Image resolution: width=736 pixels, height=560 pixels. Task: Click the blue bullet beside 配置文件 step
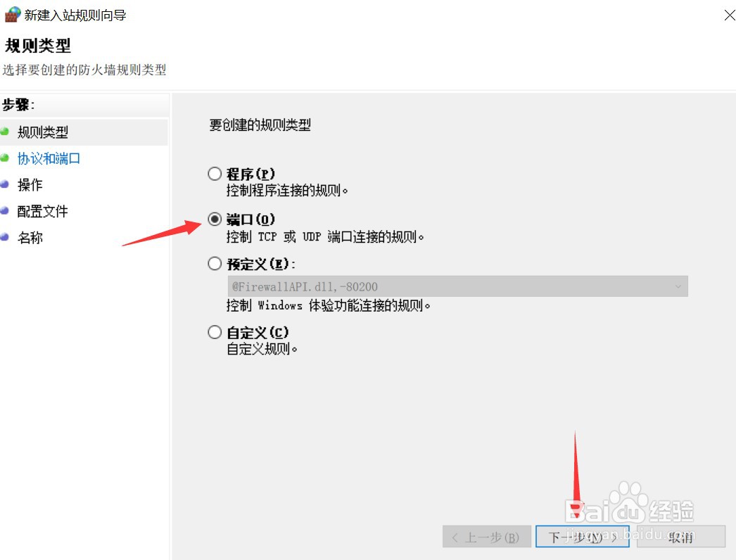(5, 210)
